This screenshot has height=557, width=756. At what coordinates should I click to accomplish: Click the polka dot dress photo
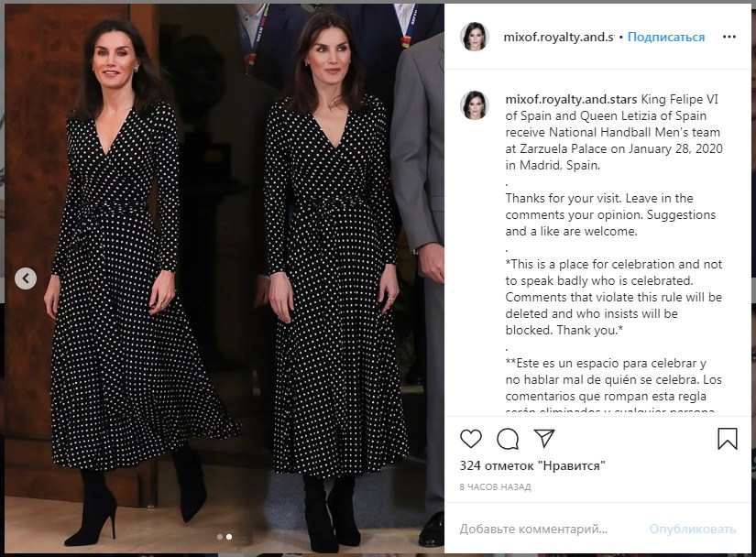pos(225,278)
